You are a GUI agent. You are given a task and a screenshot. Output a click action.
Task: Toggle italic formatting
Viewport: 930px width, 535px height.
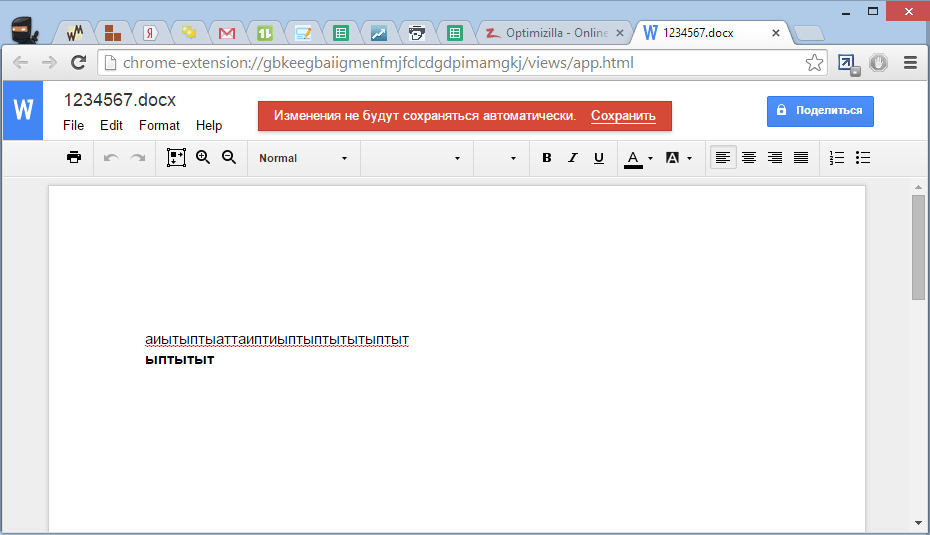[573, 158]
